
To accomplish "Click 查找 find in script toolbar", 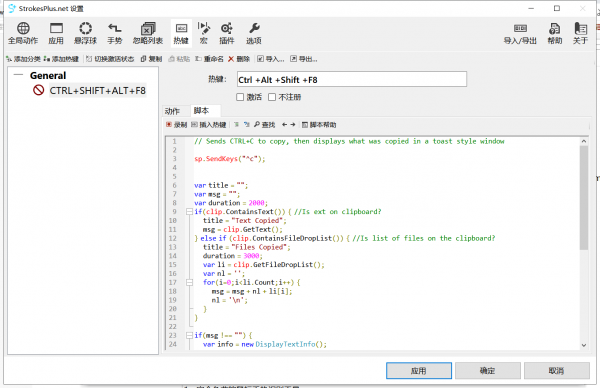I will pos(264,125).
